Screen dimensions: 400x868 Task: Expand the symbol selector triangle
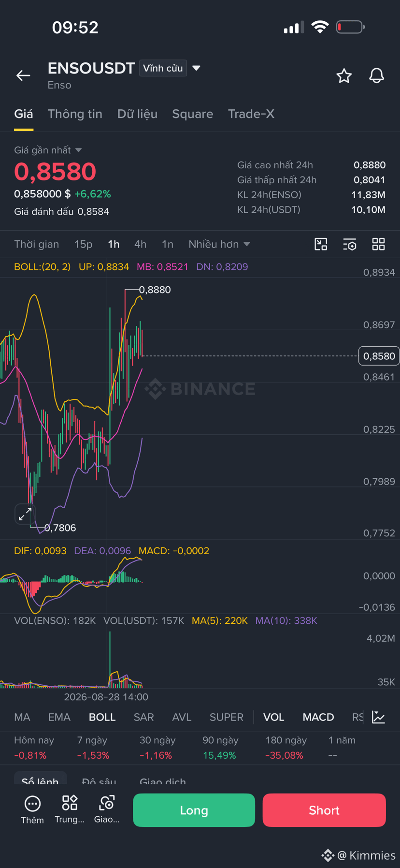tap(196, 68)
